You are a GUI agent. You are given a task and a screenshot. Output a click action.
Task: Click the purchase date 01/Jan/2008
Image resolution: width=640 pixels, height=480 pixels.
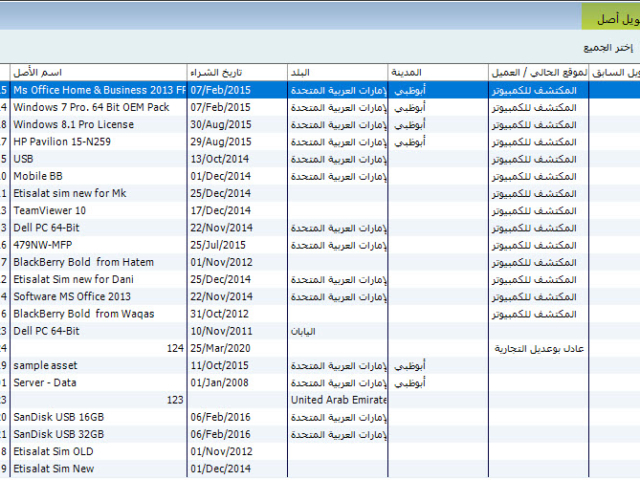pyautogui.click(x=220, y=382)
